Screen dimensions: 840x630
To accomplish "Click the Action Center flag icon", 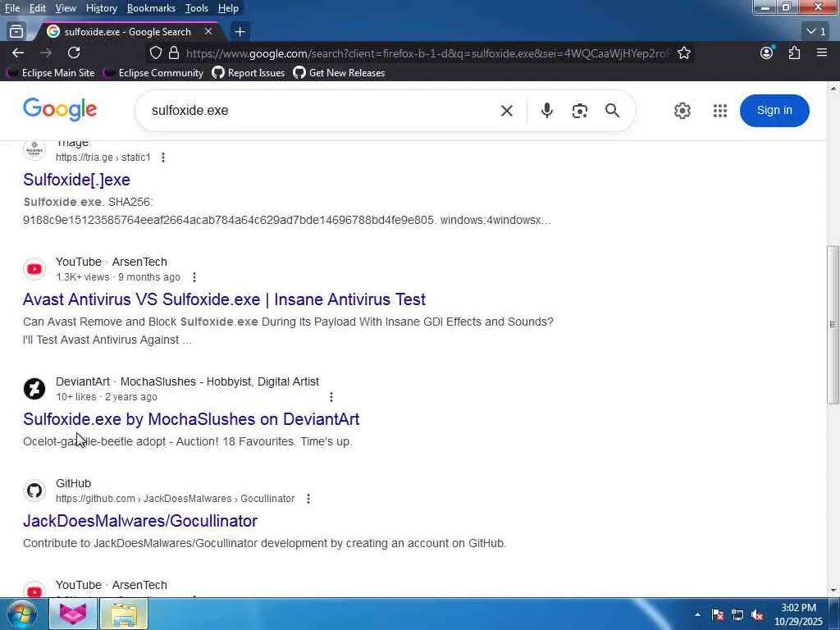I will coord(717,614).
